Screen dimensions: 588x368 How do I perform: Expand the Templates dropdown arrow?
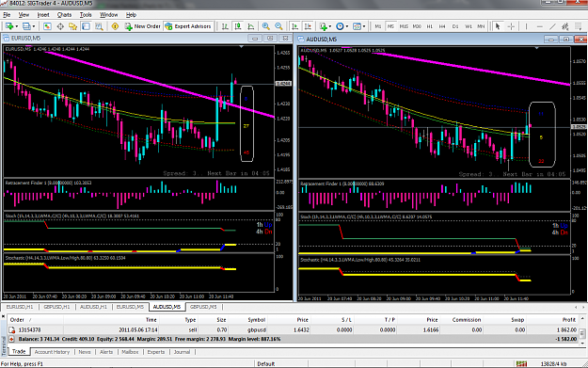pyautogui.click(x=364, y=26)
